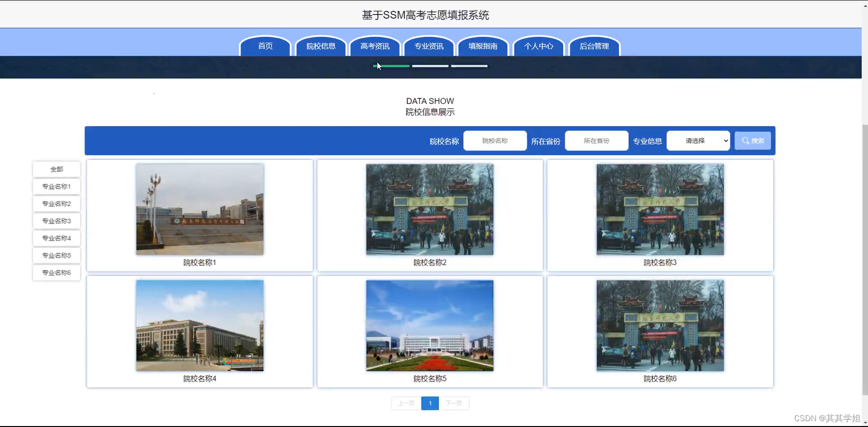Viewport: 868px width, 427px height.
Task: Open the 院校名称1 thumbnail image
Action: pyautogui.click(x=200, y=209)
